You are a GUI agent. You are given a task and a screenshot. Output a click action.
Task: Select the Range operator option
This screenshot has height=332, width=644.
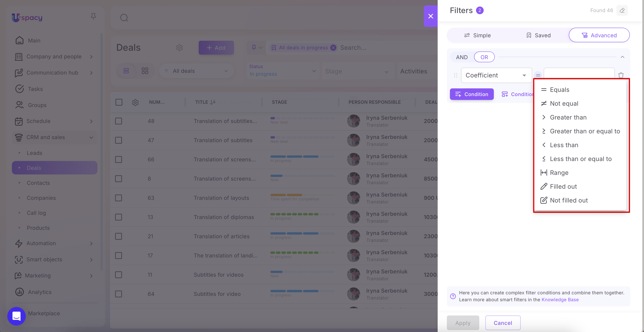(x=559, y=173)
